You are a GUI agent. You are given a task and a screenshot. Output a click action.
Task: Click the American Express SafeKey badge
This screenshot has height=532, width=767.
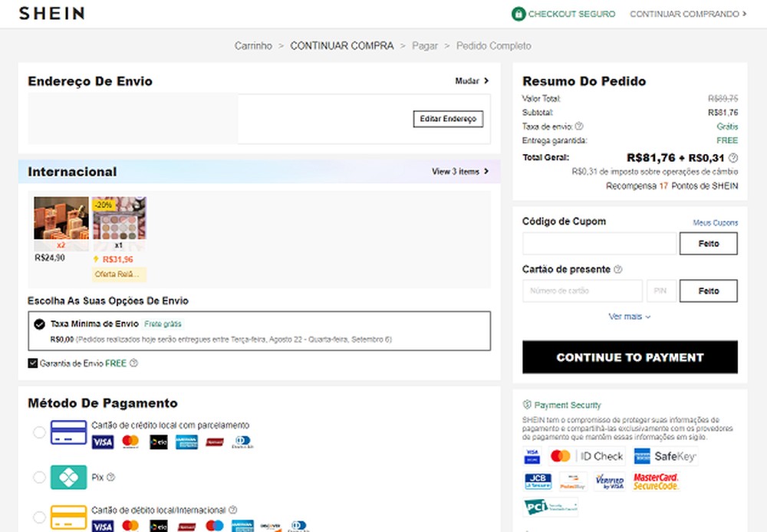[x=666, y=456]
